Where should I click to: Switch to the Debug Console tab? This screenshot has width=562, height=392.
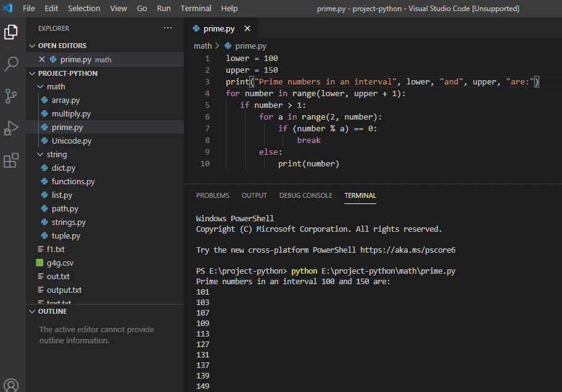click(305, 195)
